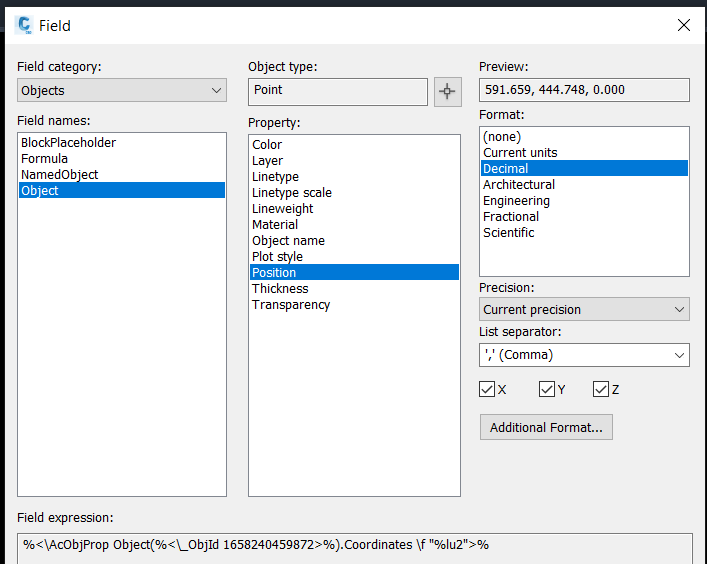Expand the Precision dropdown
Viewport: 707px width, 564px height.
point(584,309)
